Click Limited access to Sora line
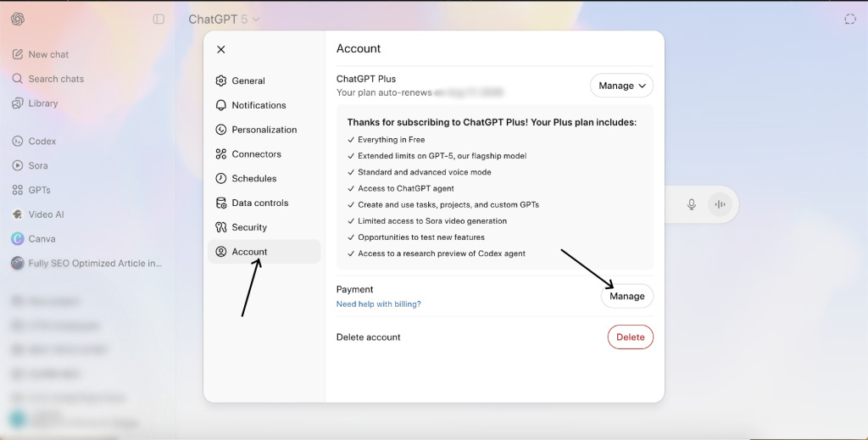Screen dimensions: 868x440 (432, 220)
